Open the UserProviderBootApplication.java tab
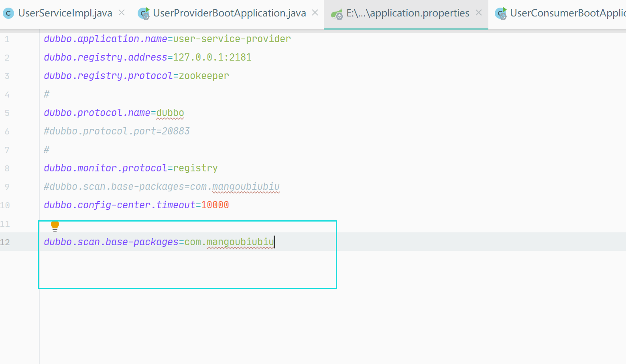This screenshot has height=364, width=626. pyautogui.click(x=229, y=13)
